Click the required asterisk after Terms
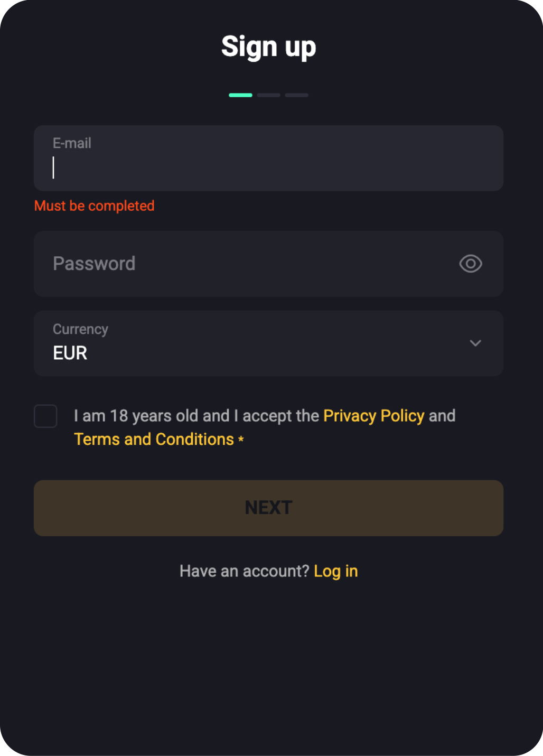The height and width of the screenshot is (756, 543). pyautogui.click(x=241, y=439)
